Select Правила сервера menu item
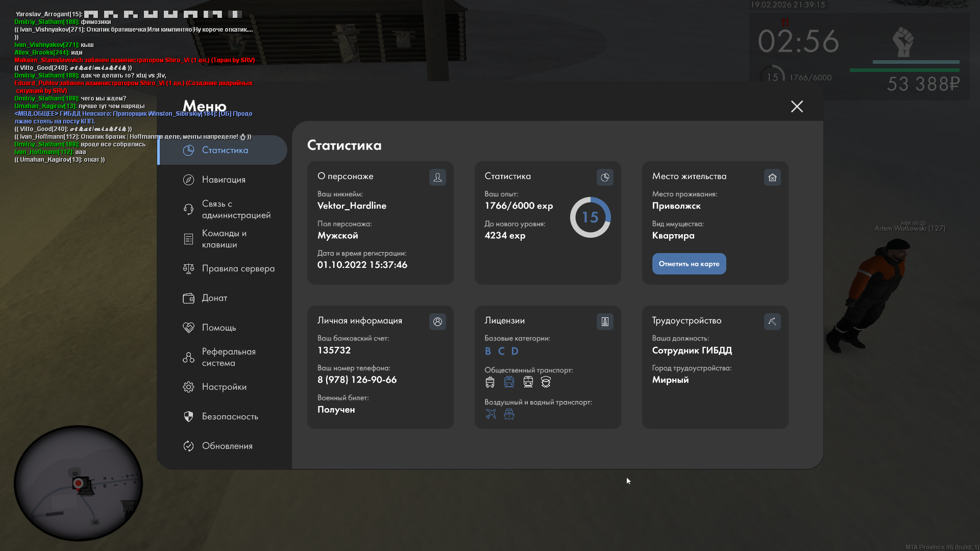980x551 pixels. point(238,268)
